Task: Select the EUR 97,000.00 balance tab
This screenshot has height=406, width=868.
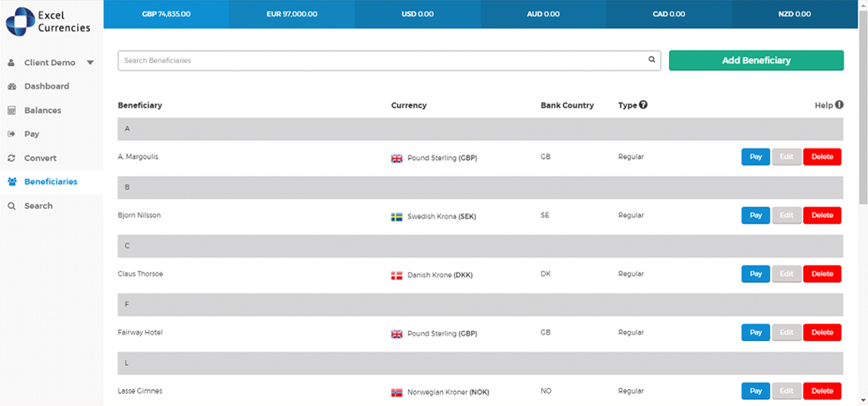Action: click(292, 14)
